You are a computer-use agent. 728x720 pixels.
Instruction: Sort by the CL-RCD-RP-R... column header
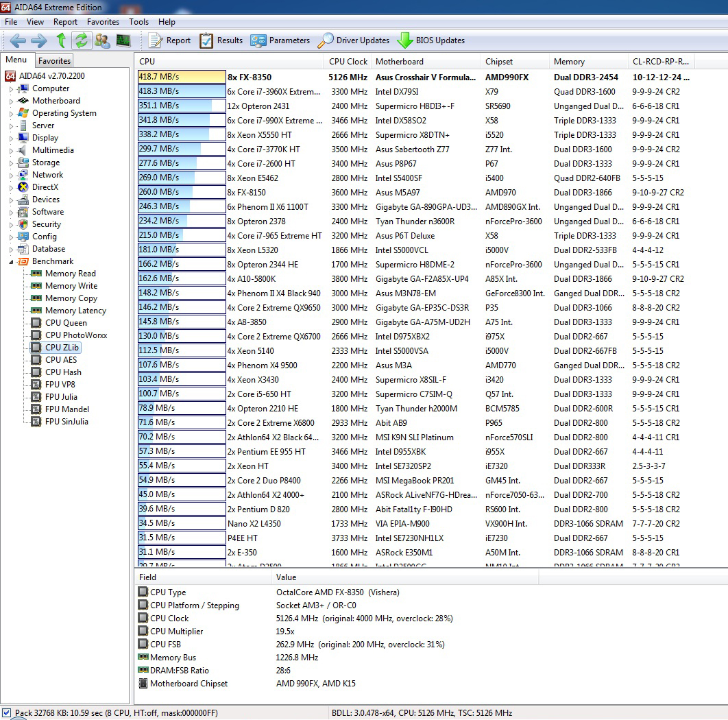pyautogui.click(x=661, y=61)
